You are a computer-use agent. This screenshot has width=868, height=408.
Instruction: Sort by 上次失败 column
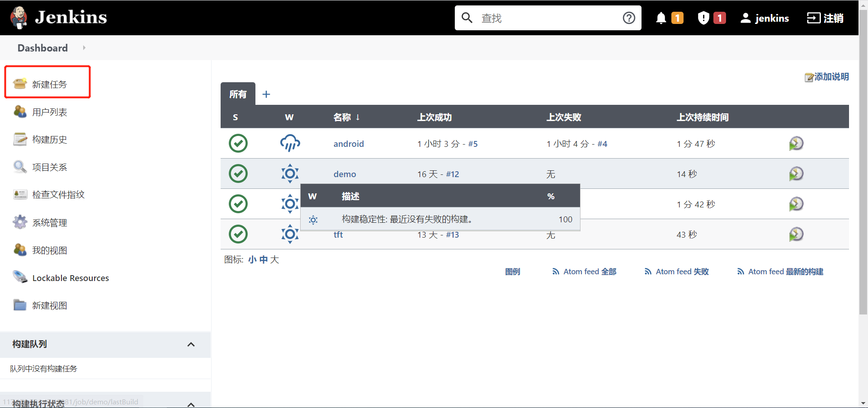[564, 117]
